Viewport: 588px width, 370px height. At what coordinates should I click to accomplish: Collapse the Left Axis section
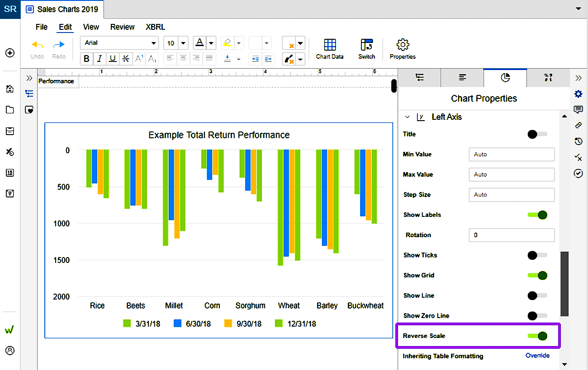click(408, 117)
